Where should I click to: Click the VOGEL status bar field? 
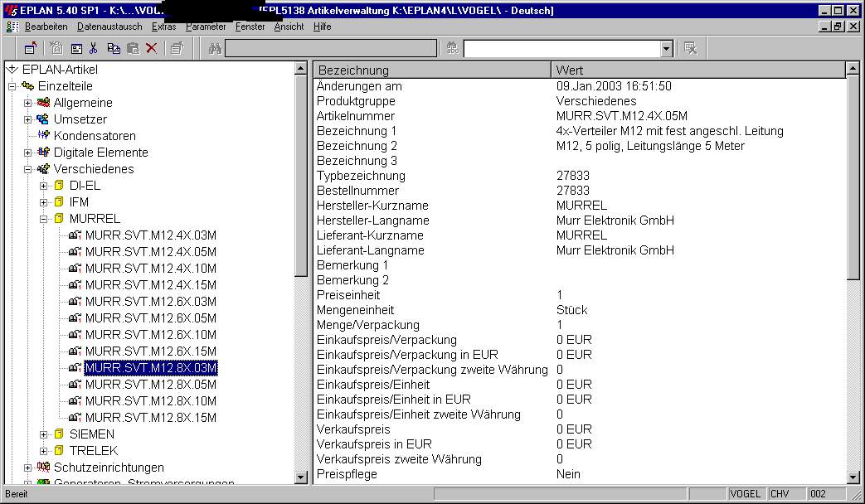click(x=746, y=493)
